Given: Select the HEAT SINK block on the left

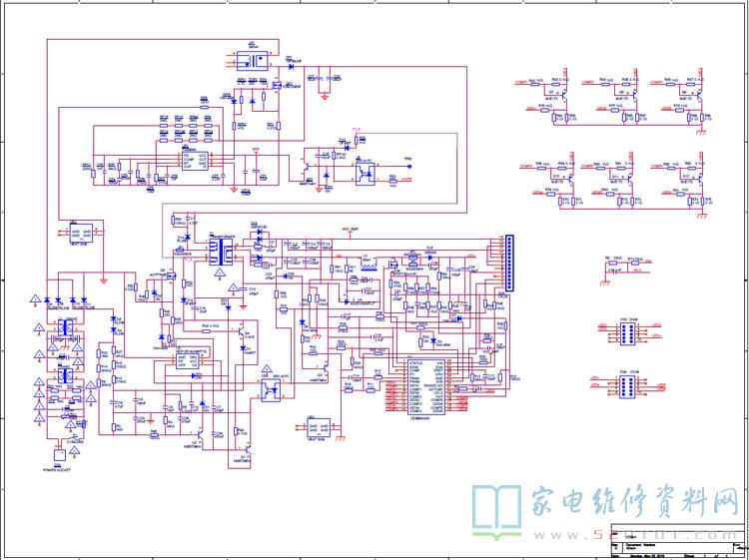Looking at the screenshot, I should pyautogui.click(x=82, y=232).
